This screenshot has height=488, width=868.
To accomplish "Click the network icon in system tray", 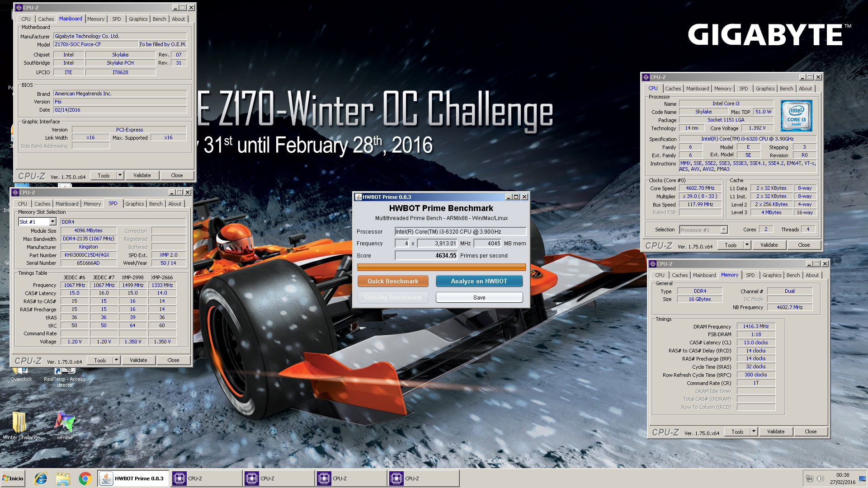I will point(810,479).
